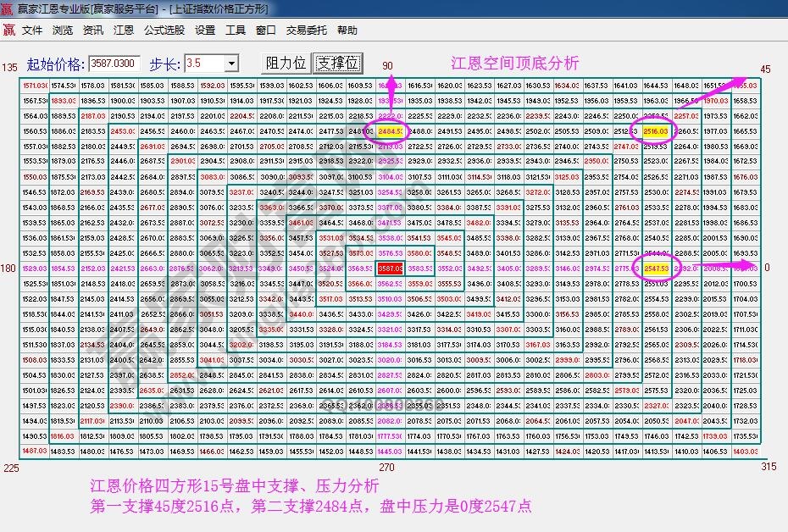The width and height of the screenshot is (788, 532).
Task: Open the 窗口 menu
Action: [x=267, y=30]
